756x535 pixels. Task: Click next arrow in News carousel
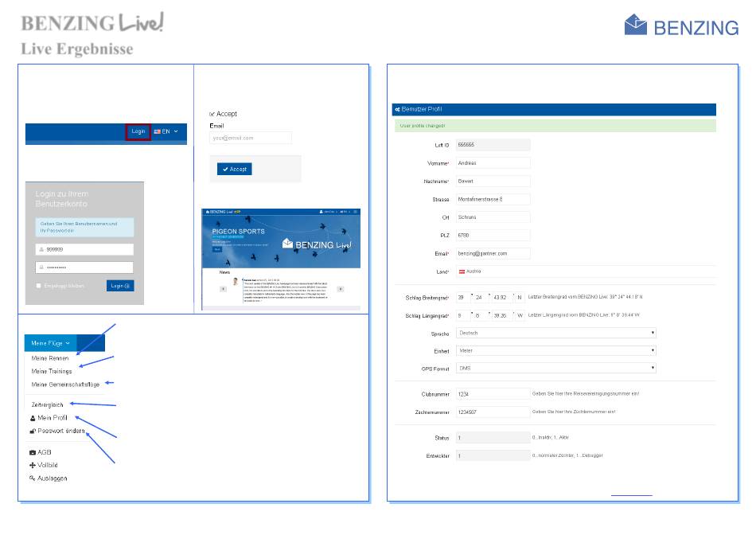341,290
